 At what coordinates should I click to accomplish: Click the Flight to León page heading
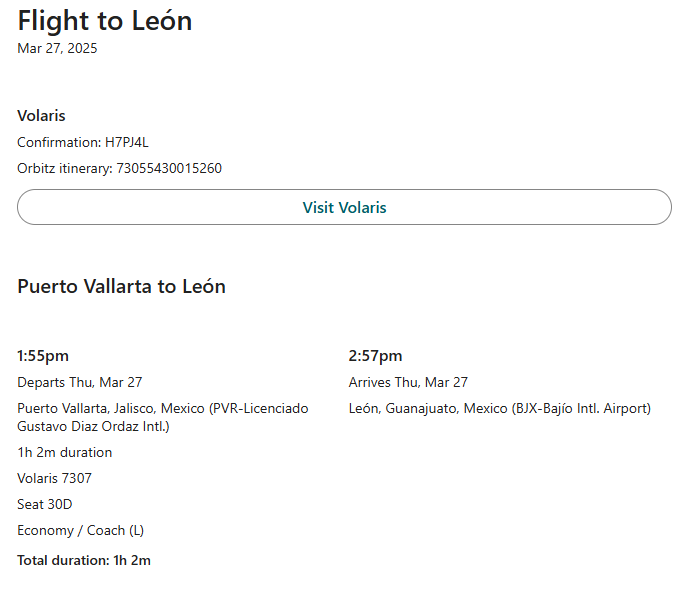[x=105, y=21]
